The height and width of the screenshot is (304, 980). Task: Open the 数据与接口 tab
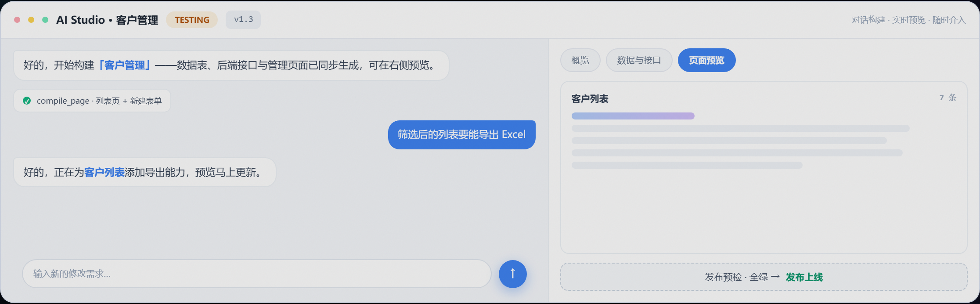click(x=639, y=60)
